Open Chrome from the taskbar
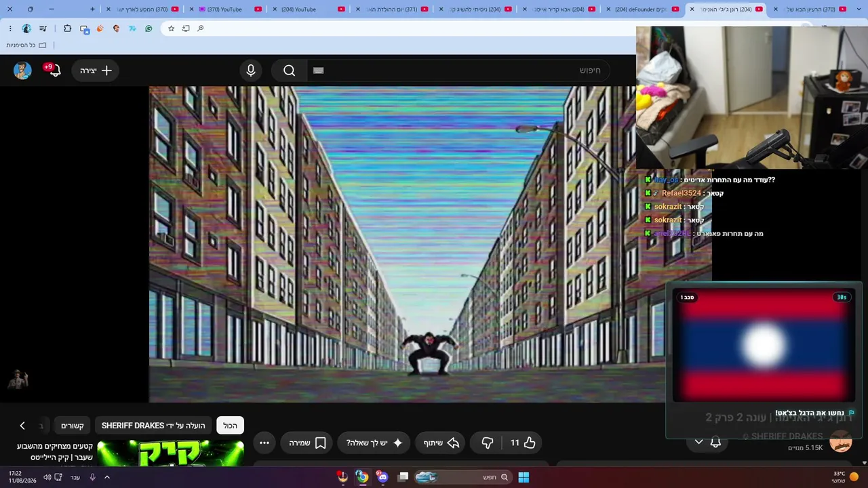 click(363, 477)
